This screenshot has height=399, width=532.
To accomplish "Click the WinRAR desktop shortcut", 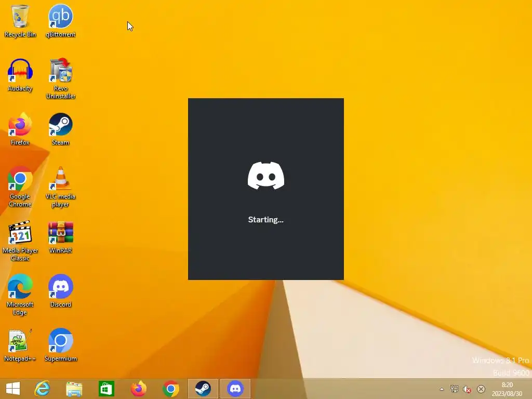I will coord(60,237).
